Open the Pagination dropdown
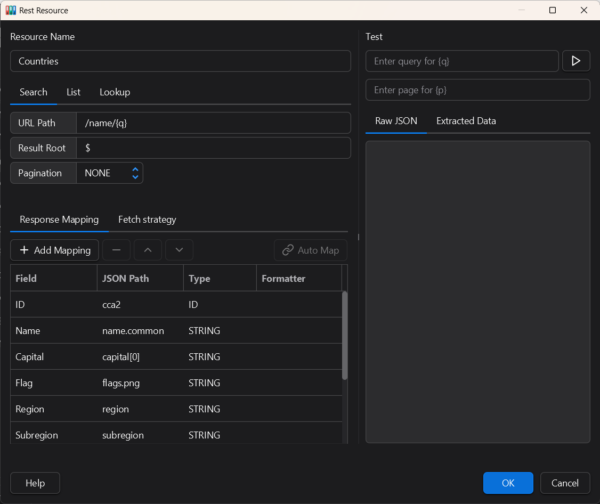This screenshot has width=600, height=504. pos(110,173)
